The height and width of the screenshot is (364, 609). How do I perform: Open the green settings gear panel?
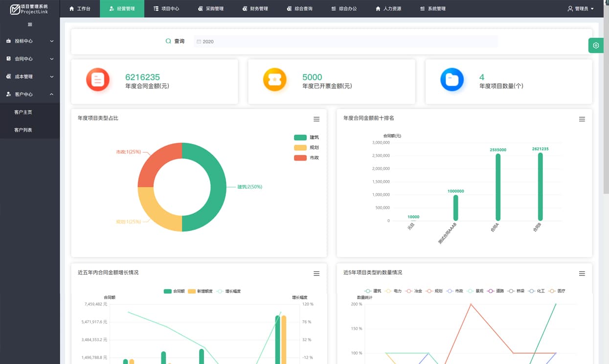point(596,45)
